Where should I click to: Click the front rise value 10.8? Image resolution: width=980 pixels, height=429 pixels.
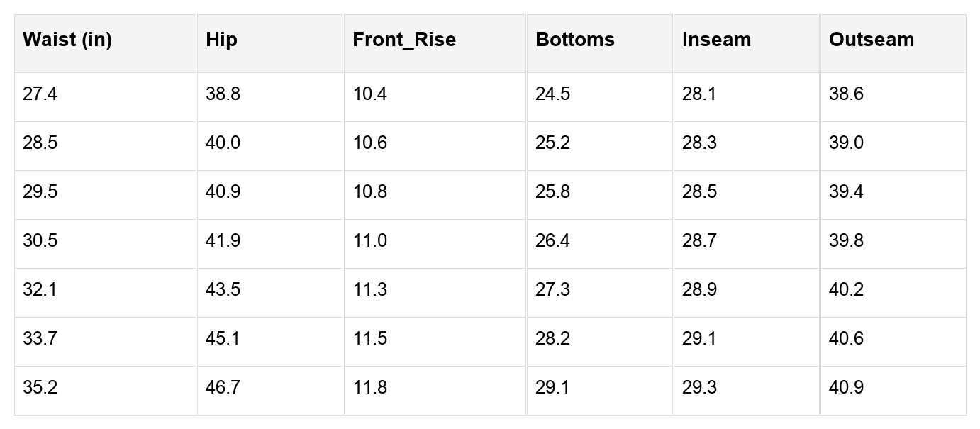click(x=369, y=192)
